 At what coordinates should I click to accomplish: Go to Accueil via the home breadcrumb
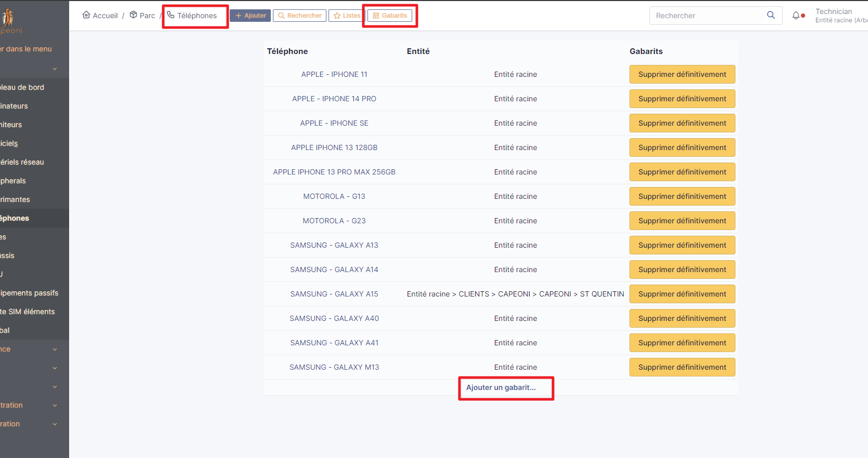pos(100,16)
